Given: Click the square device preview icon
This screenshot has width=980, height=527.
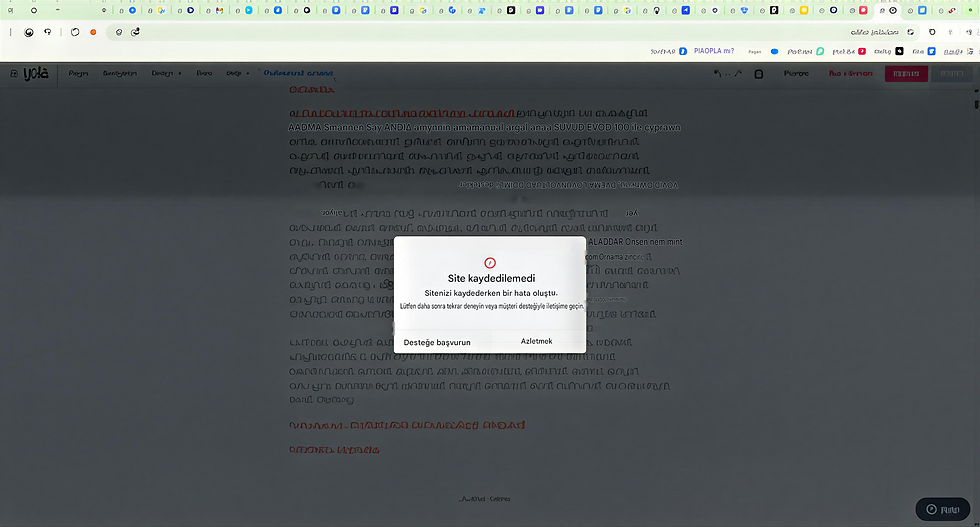Looking at the screenshot, I should coord(759,74).
